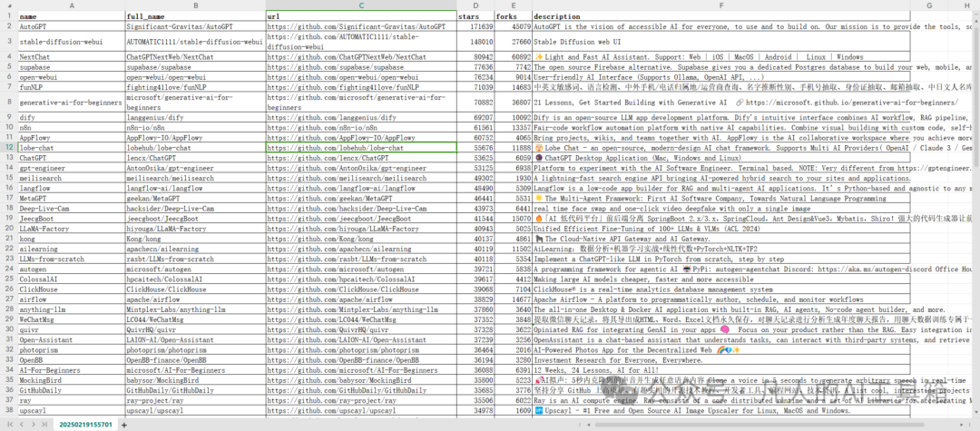Select column F header
This screenshot has width=980, height=431.
tap(720, 5)
